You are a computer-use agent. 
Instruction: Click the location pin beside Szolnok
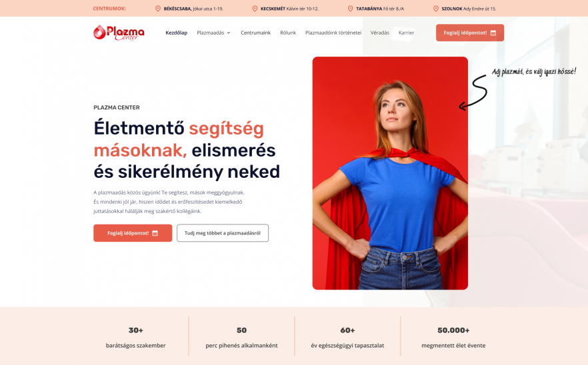click(436, 8)
